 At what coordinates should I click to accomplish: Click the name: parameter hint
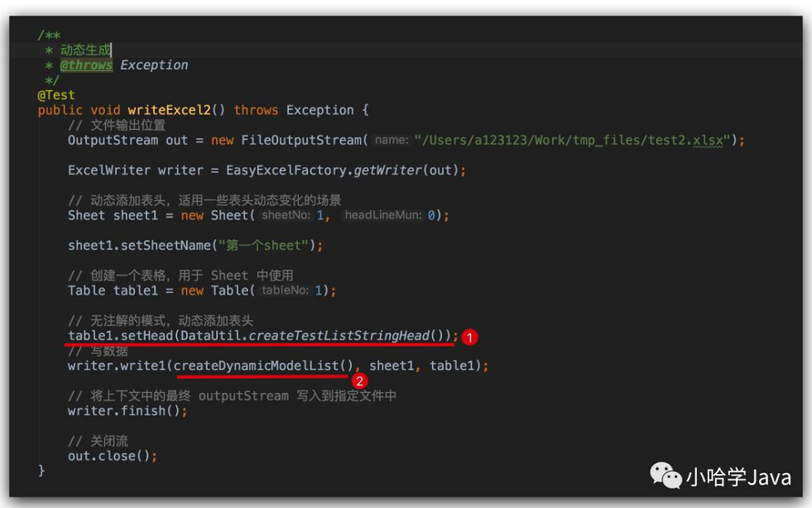(x=392, y=141)
